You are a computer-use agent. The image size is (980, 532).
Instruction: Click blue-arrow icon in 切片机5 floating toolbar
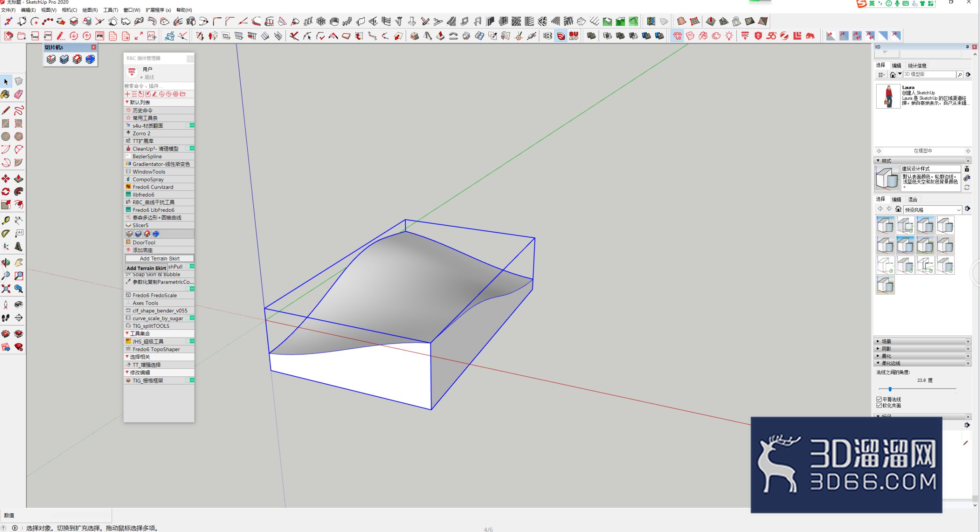coord(90,59)
